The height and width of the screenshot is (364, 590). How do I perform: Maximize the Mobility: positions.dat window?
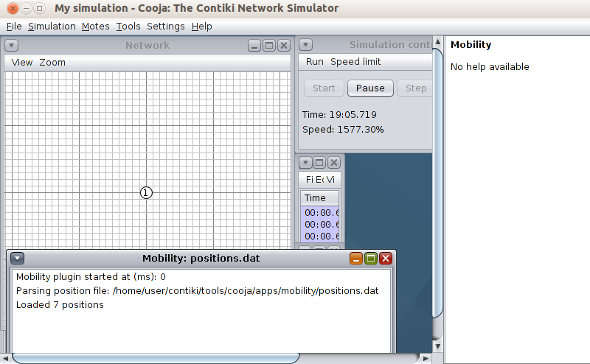(x=371, y=259)
